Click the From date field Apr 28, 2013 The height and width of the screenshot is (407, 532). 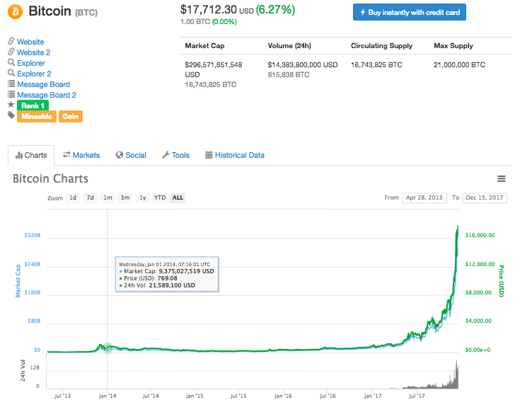(424, 197)
